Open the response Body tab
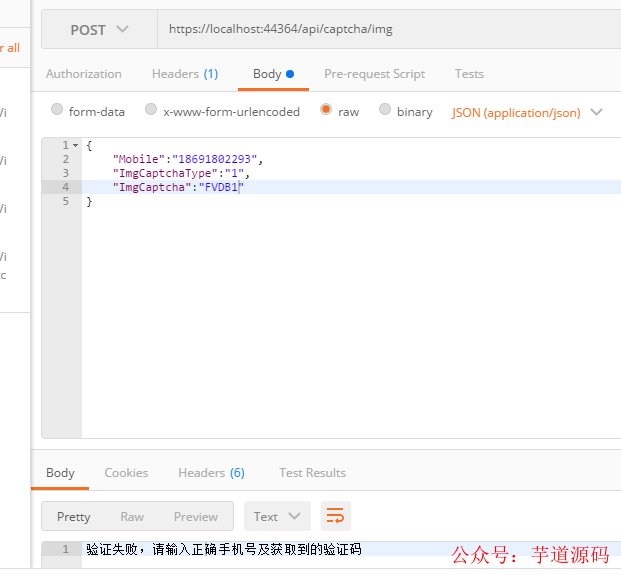Screen dimensions: 621x575 pos(60,473)
